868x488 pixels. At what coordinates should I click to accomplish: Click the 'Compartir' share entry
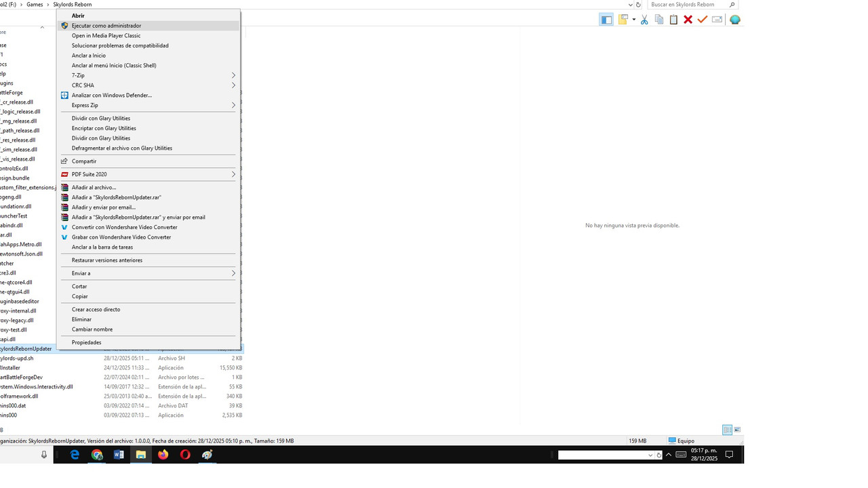pos(148,161)
